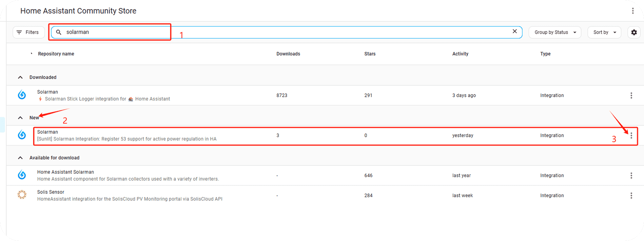Open options menu for Solis Sensor
Image resolution: width=644 pixels, height=241 pixels.
click(631, 195)
